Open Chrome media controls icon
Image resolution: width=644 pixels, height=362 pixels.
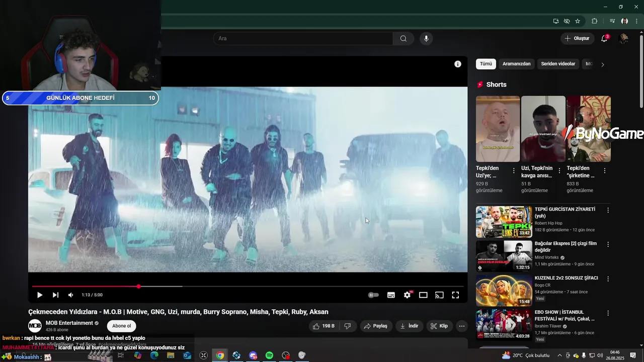[x=612, y=21]
